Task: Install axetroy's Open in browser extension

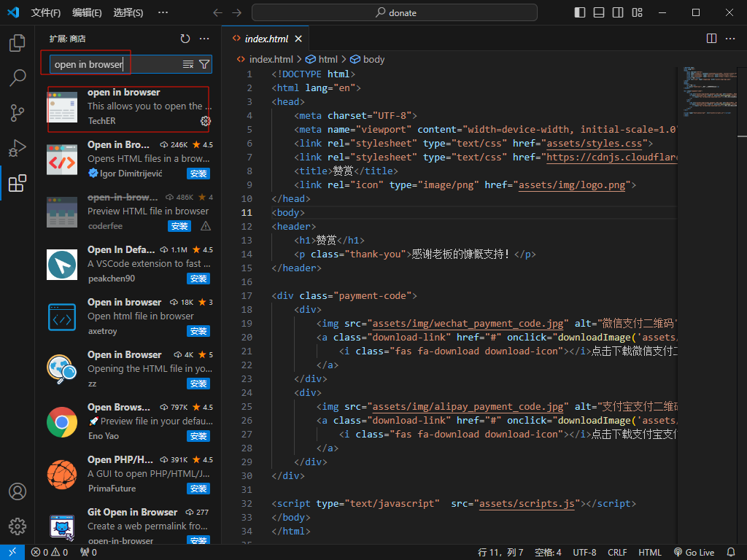Action: [x=198, y=331]
